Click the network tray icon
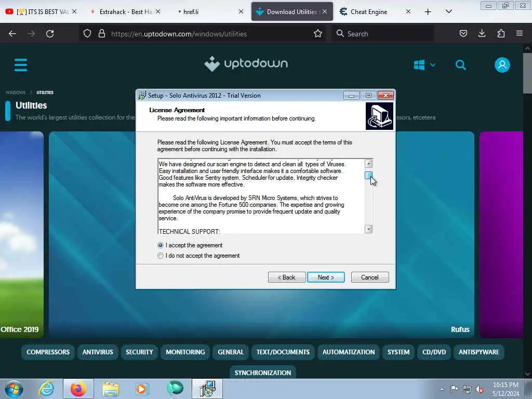The width and height of the screenshot is (532, 399). (x=467, y=389)
